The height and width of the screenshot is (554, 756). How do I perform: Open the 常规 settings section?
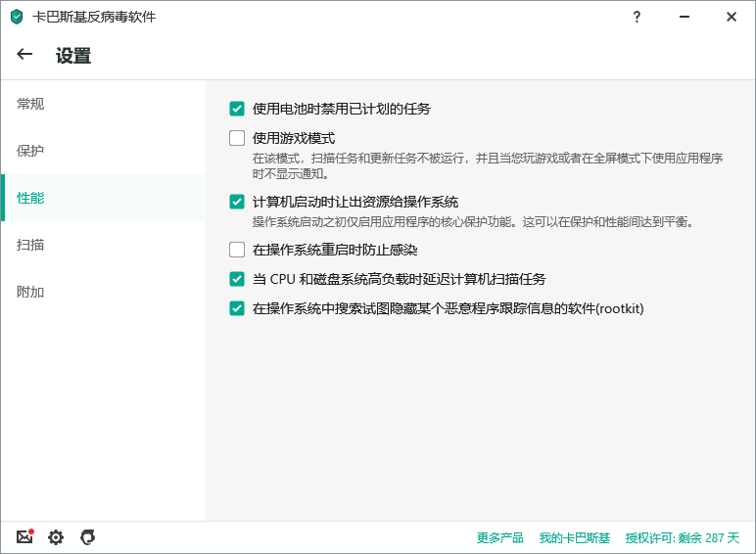tap(103, 104)
